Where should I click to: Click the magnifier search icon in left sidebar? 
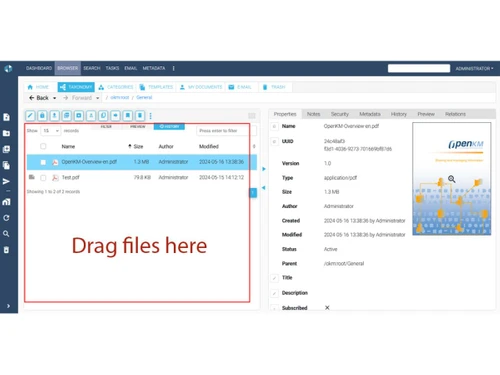pyautogui.click(x=6, y=234)
